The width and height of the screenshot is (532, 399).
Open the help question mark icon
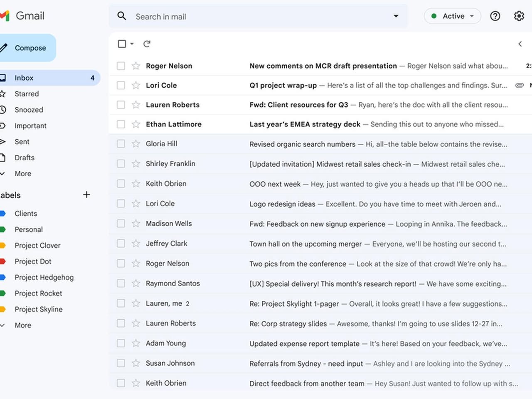495,16
